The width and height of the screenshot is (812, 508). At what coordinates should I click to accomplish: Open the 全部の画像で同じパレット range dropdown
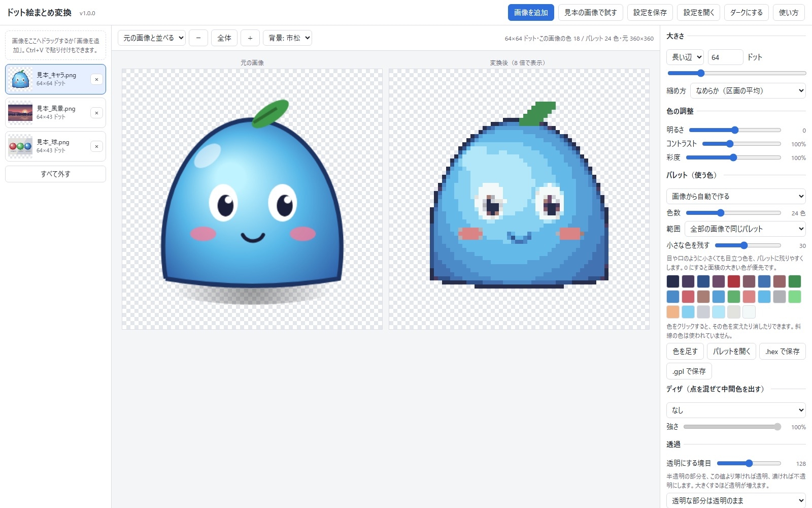[x=745, y=229]
